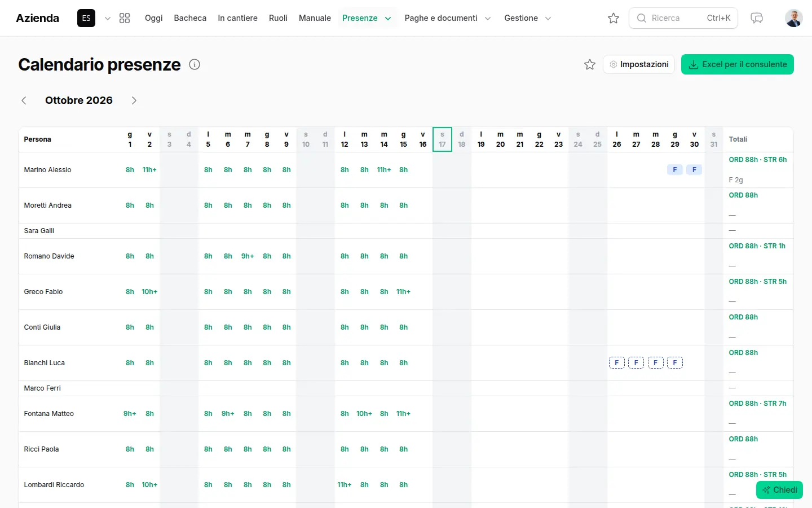Focus the Ricerca search field

[683, 18]
